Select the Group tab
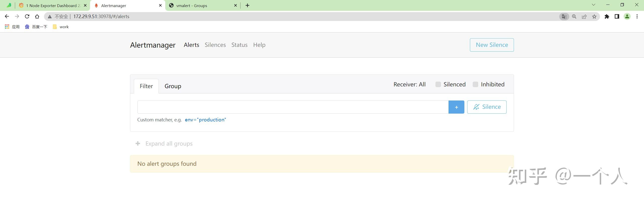This screenshot has height=202, width=644. click(173, 86)
